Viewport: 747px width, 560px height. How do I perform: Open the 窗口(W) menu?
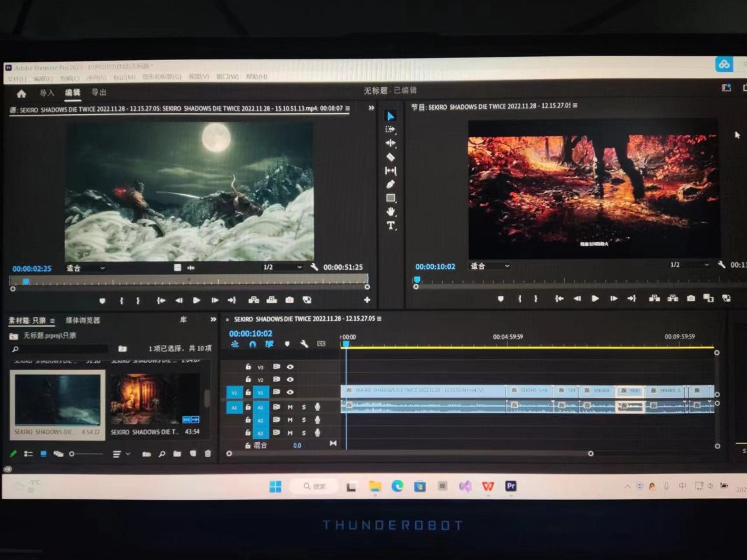227,77
